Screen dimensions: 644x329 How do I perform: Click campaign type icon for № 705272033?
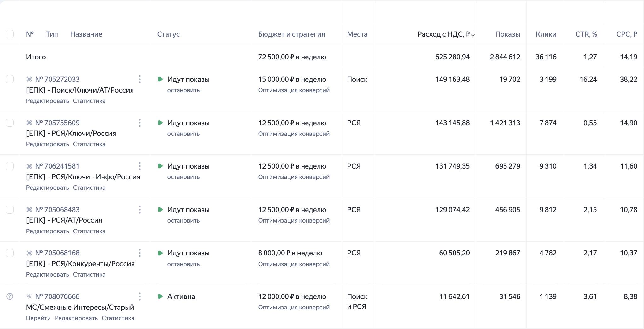point(29,79)
